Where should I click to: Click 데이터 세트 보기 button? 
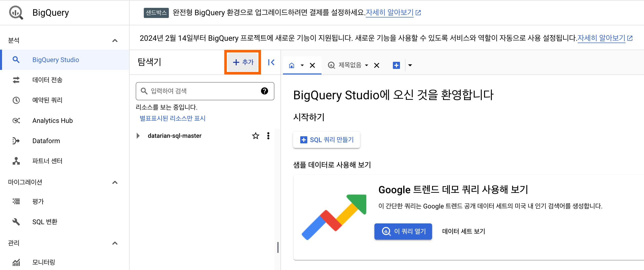click(464, 231)
